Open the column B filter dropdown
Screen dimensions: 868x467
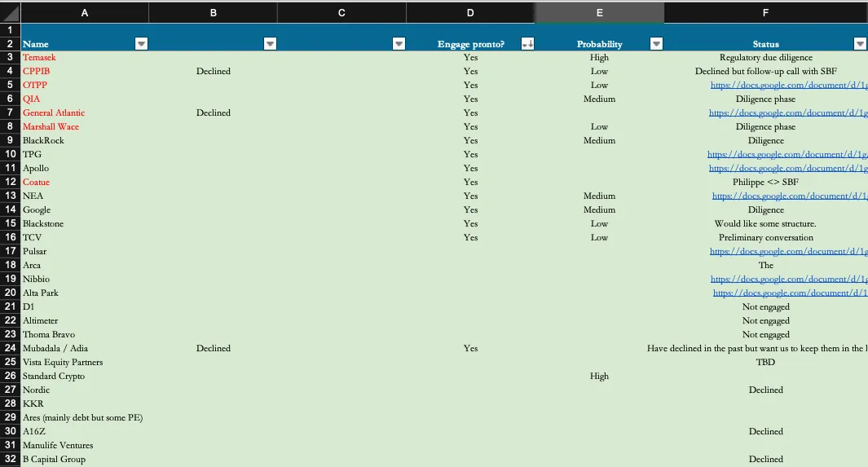click(x=270, y=44)
